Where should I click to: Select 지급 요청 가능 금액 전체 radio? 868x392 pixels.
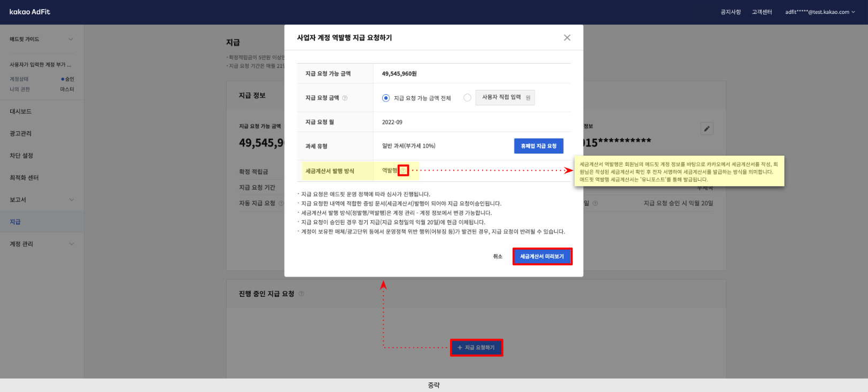point(386,98)
